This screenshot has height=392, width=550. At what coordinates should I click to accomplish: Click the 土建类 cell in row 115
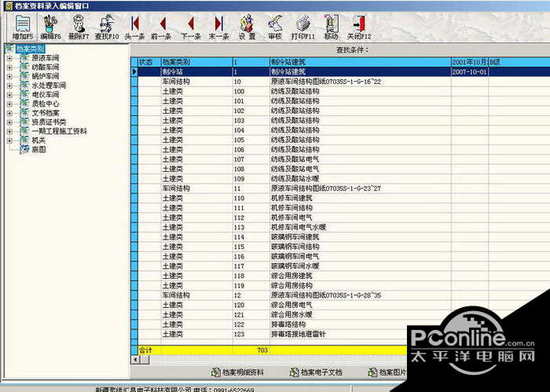click(x=196, y=247)
